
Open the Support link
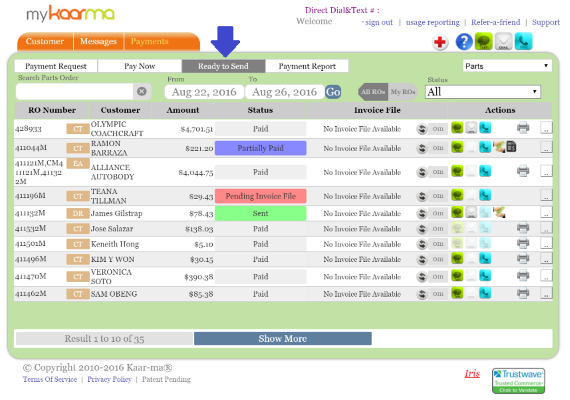(x=546, y=22)
